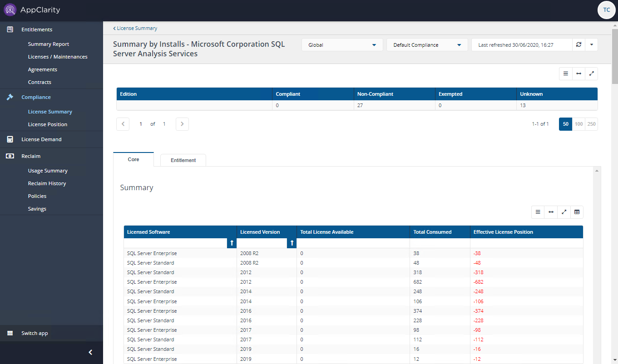Click the -318 license position value
This screenshot has height=364, width=618.
click(478, 272)
